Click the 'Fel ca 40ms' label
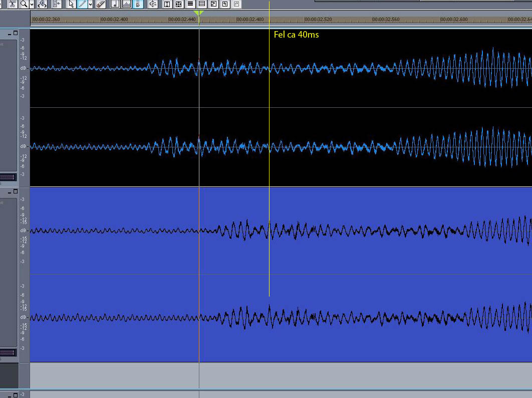Viewport: 532px width, 398px height. click(x=296, y=35)
